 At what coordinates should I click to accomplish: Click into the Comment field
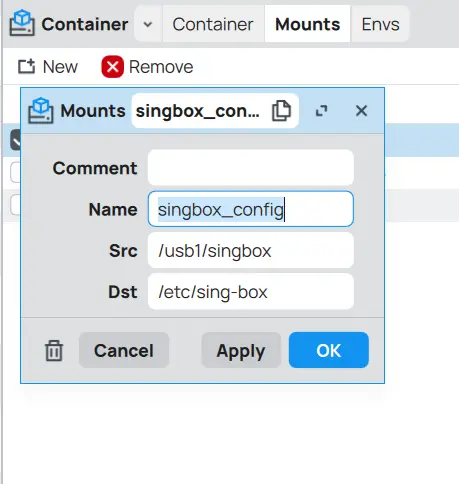251,168
